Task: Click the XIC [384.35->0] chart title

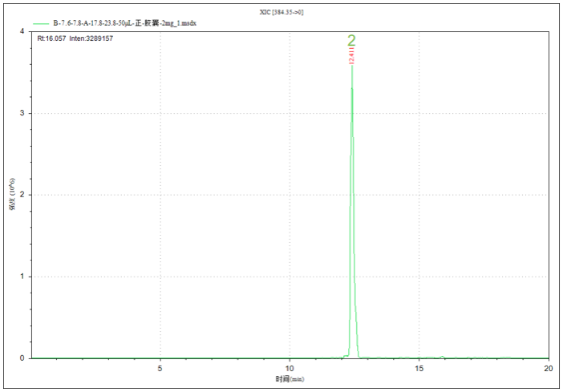Action: (x=281, y=12)
